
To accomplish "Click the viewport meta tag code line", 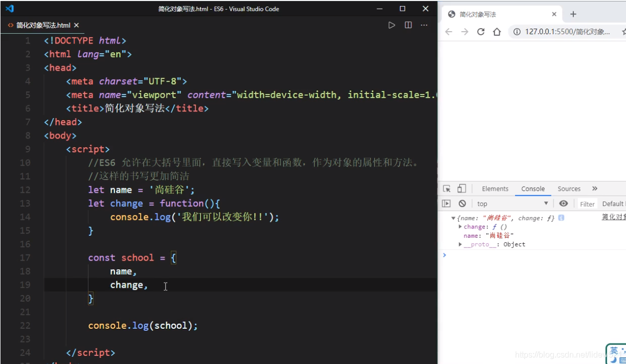I will pyautogui.click(x=252, y=95).
